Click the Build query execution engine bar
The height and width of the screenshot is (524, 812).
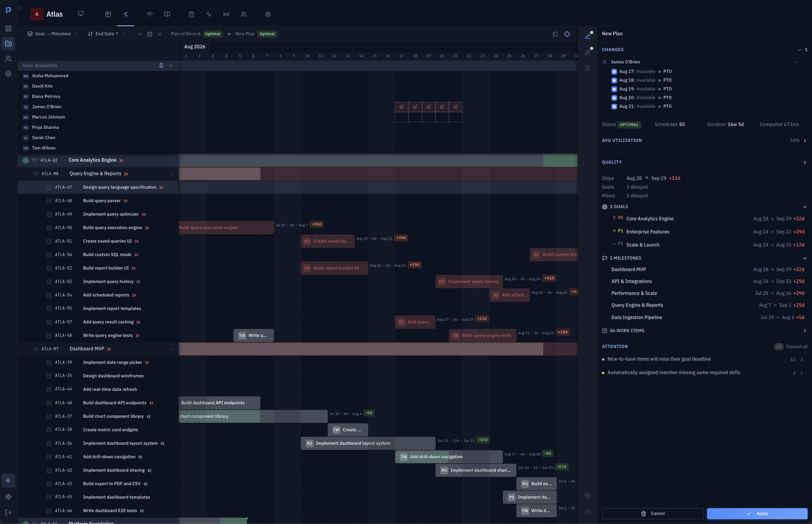tap(226, 228)
